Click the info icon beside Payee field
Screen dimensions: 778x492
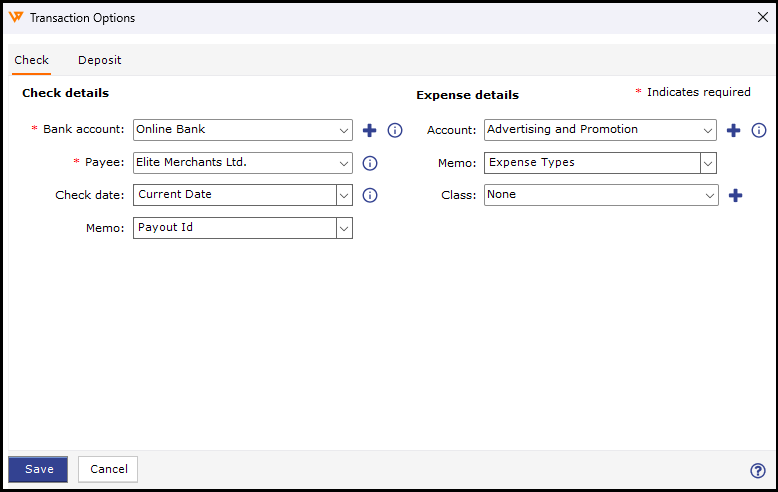point(369,163)
